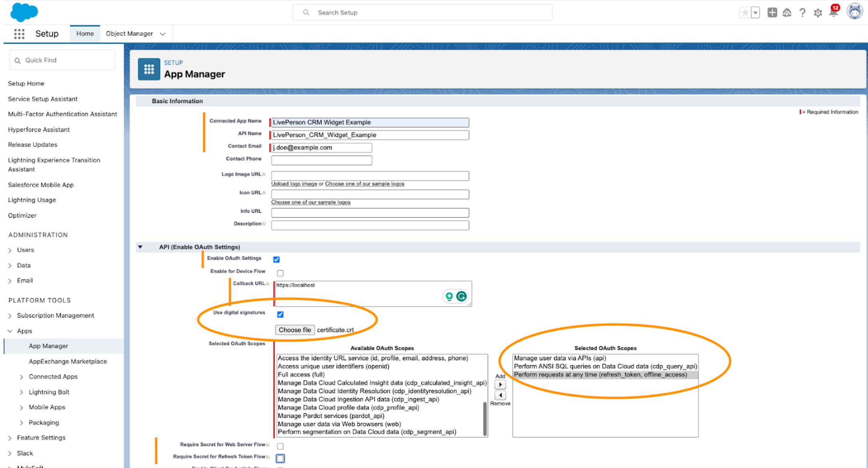Expand Lightning Bolt tree item
The image size is (868, 468).
click(x=22, y=393)
